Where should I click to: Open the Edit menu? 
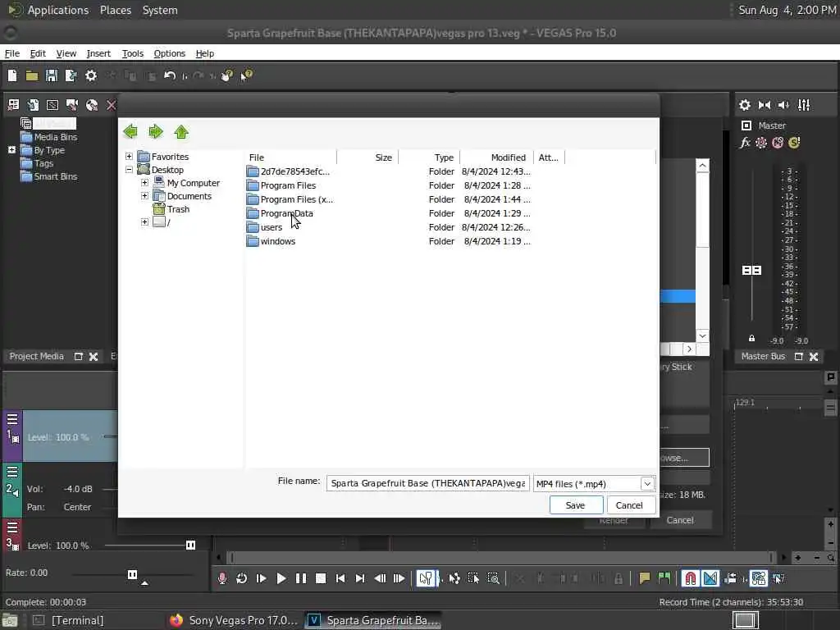point(38,53)
